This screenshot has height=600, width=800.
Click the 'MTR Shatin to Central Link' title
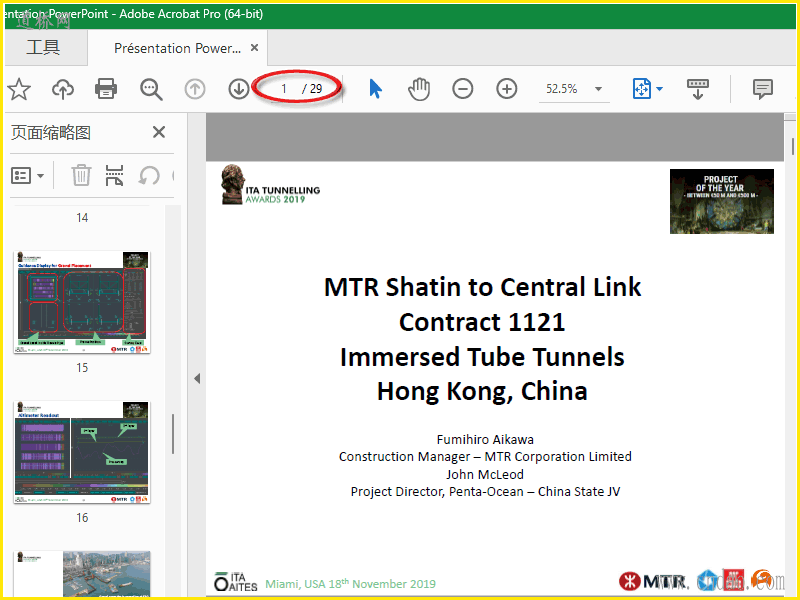(482, 287)
